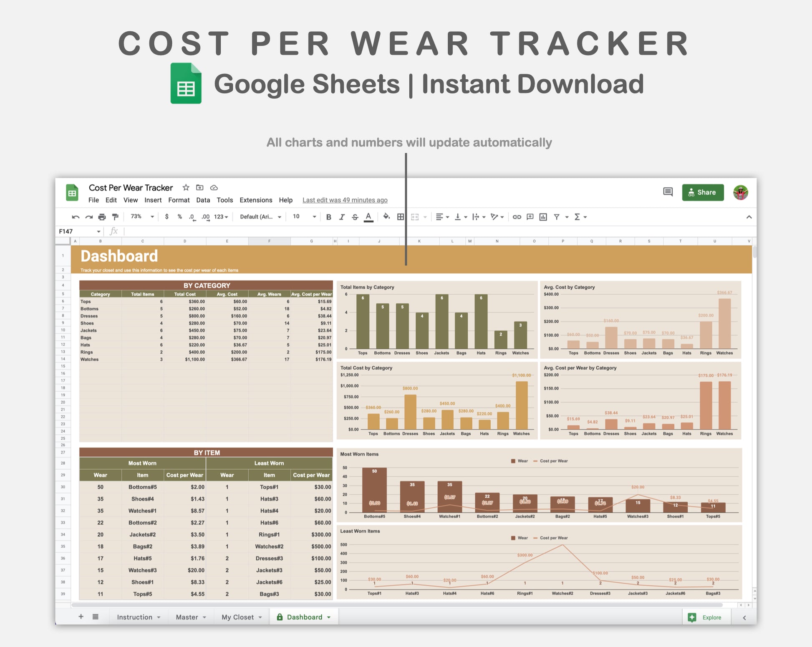Toggle strikethrough formatting

click(x=355, y=217)
